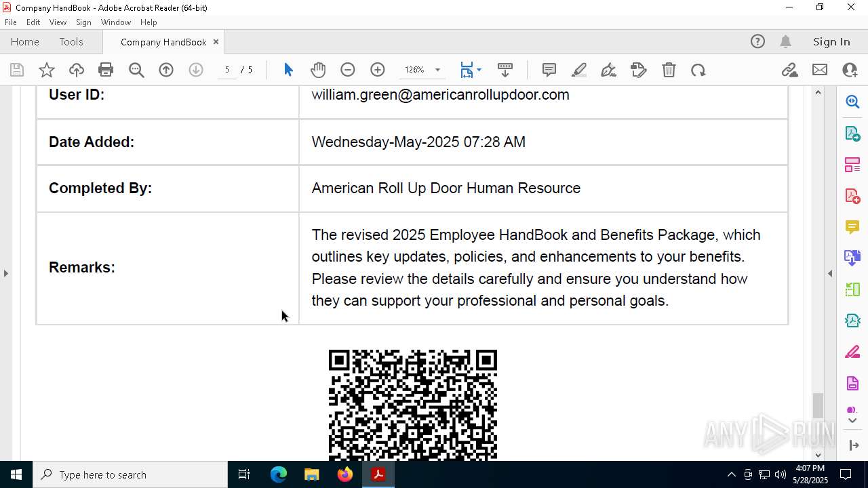Save the file using the floppy disk icon
The height and width of the screenshot is (488, 868).
click(17, 70)
